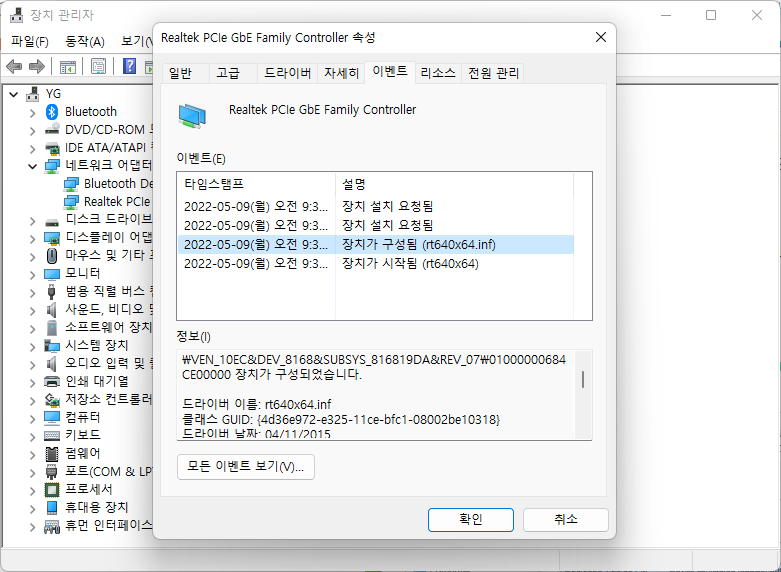Expand the 모니터 category

coord(32,275)
